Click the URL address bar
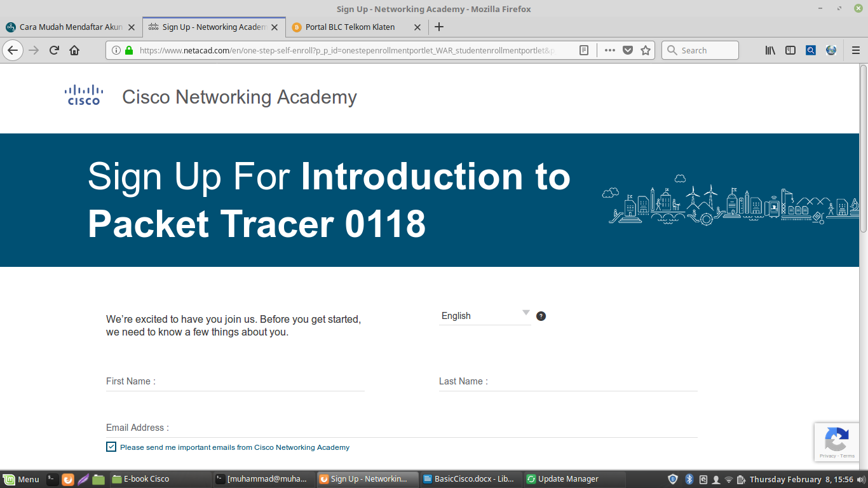This screenshot has height=488, width=868. coord(346,50)
